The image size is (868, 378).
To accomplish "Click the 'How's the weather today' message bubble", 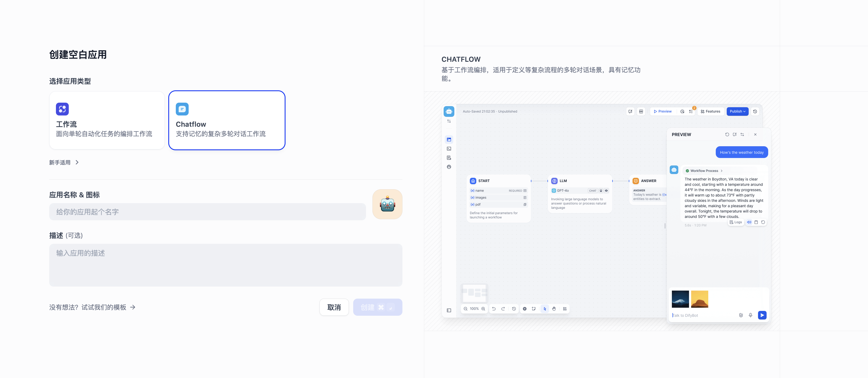I will pyautogui.click(x=742, y=152).
